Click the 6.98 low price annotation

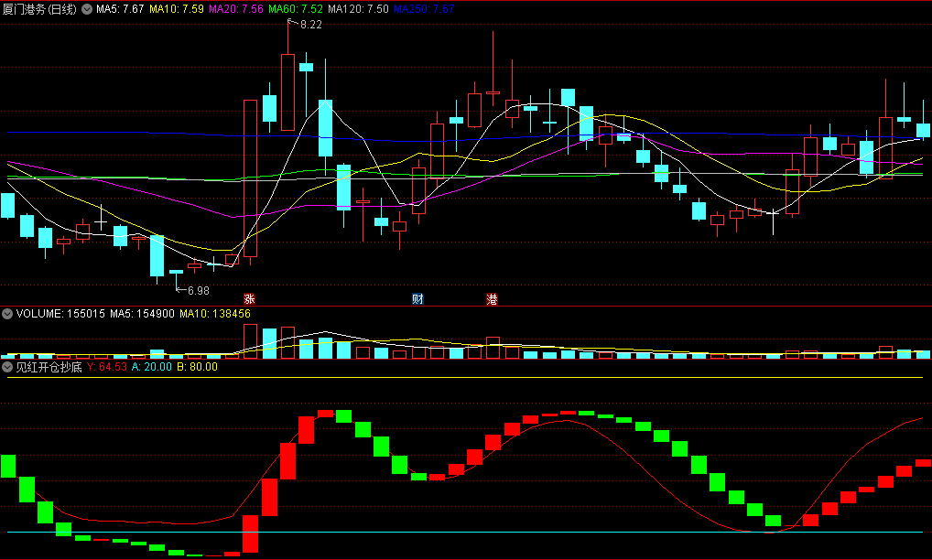199,290
